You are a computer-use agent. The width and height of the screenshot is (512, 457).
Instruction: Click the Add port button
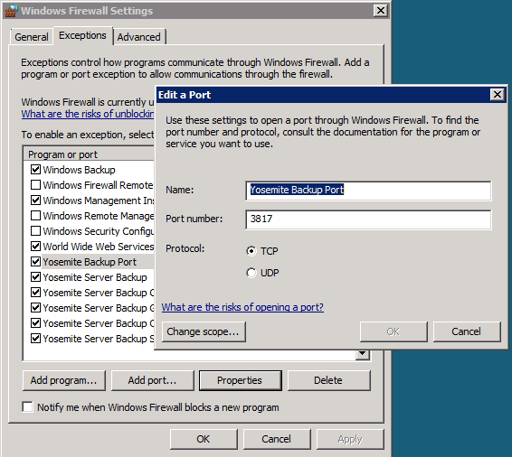click(x=152, y=380)
